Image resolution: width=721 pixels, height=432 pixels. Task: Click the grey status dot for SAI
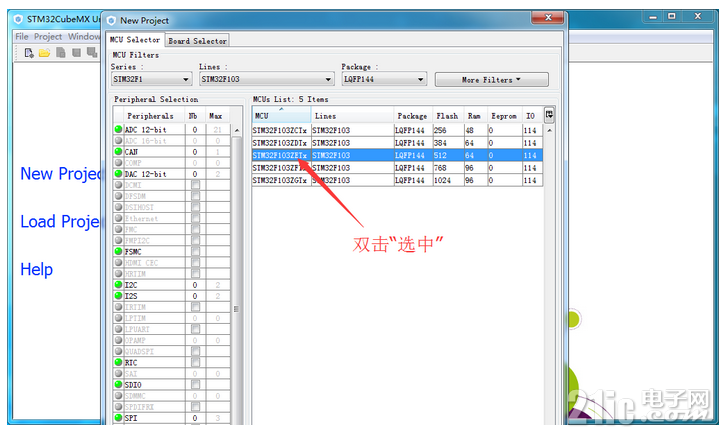click(118, 373)
